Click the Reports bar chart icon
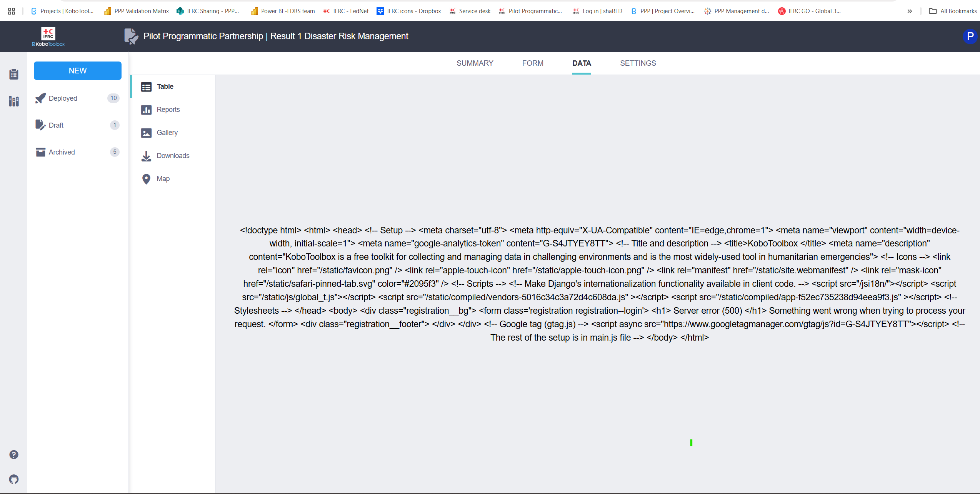 [x=146, y=110]
